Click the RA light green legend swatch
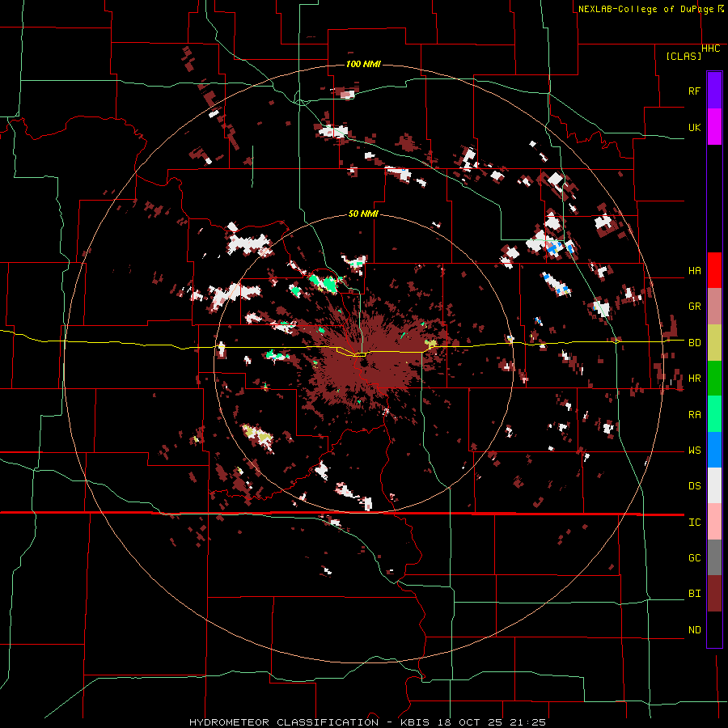The height and width of the screenshot is (728, 728). (x=714, y=414)
